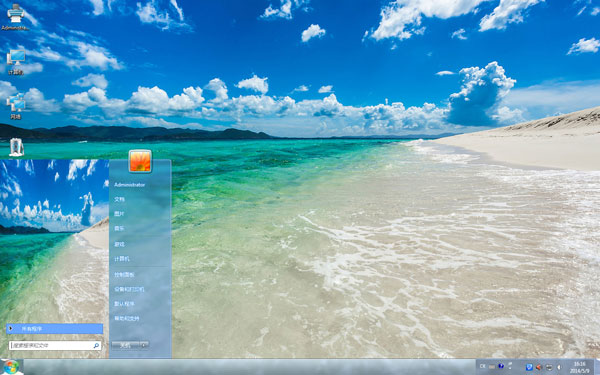The height and width of the screenshot is (375, 600).
Task: Open 控制面板 (Control Panel) in Start menu
Action: [124, 275]
